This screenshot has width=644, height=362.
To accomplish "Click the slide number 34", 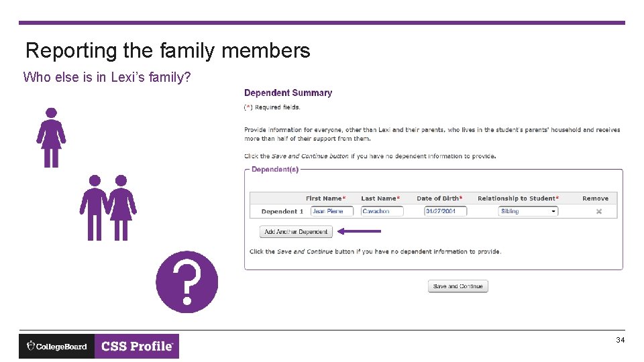I will [620, 341].
